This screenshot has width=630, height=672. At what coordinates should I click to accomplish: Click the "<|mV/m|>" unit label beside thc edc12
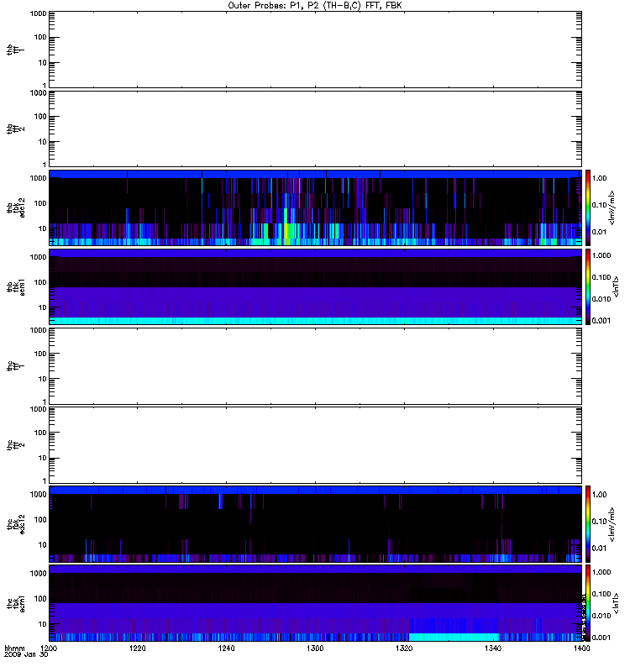[612, 524]
